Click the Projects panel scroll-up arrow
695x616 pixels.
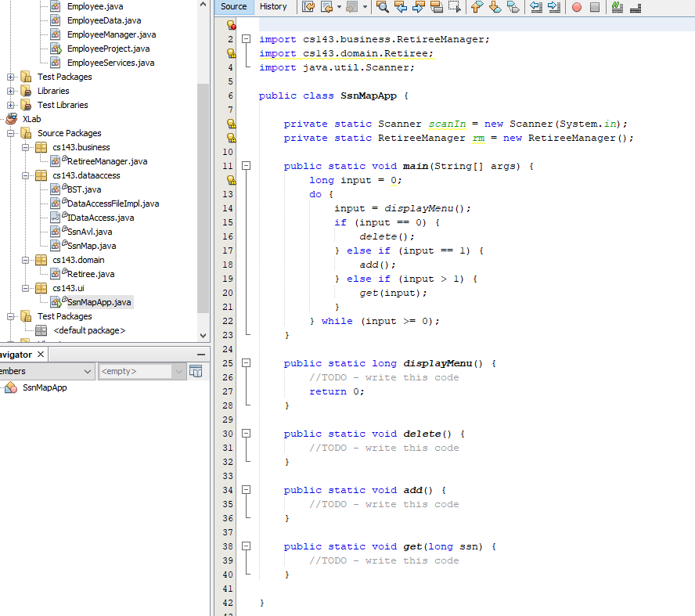pyautogui.click(x=203, y=5)
